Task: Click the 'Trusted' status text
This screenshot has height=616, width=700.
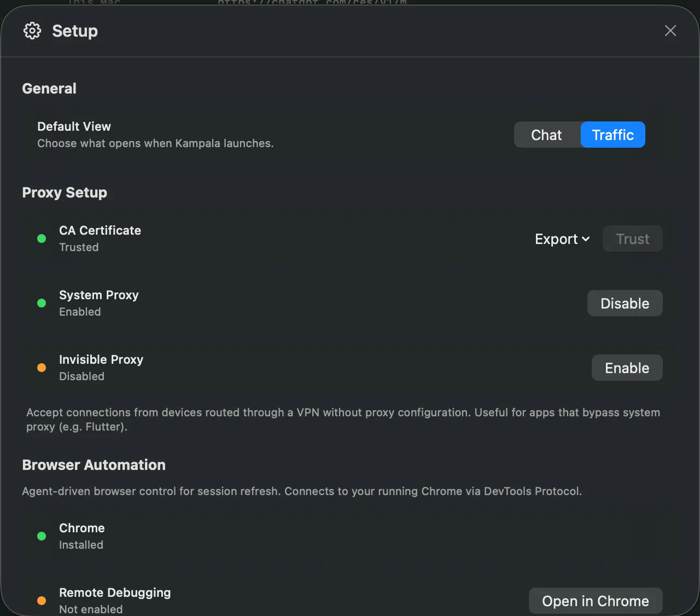Action: 79,247
